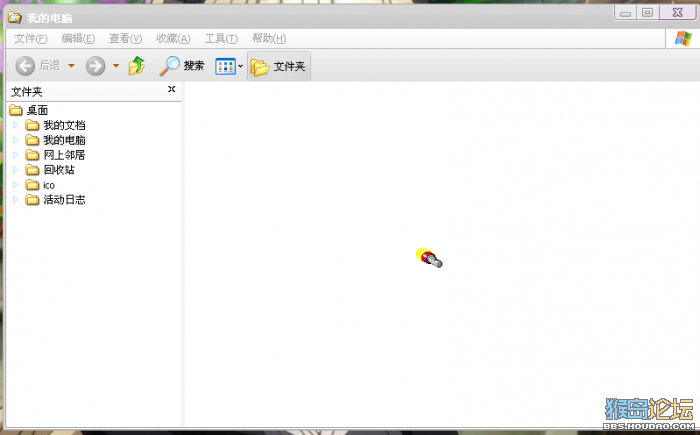Close the 我的电脑 window

tap(677, 13)
